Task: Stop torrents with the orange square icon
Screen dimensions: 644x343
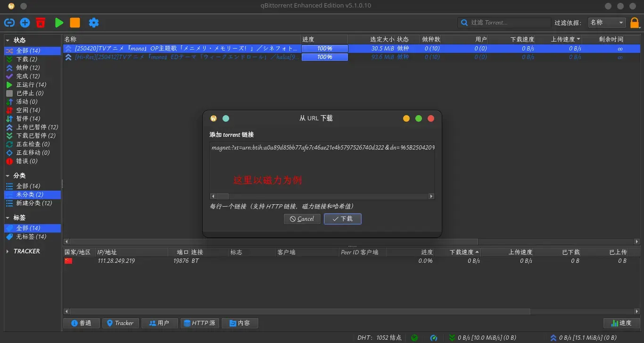Action: click(x=75, y=22)
